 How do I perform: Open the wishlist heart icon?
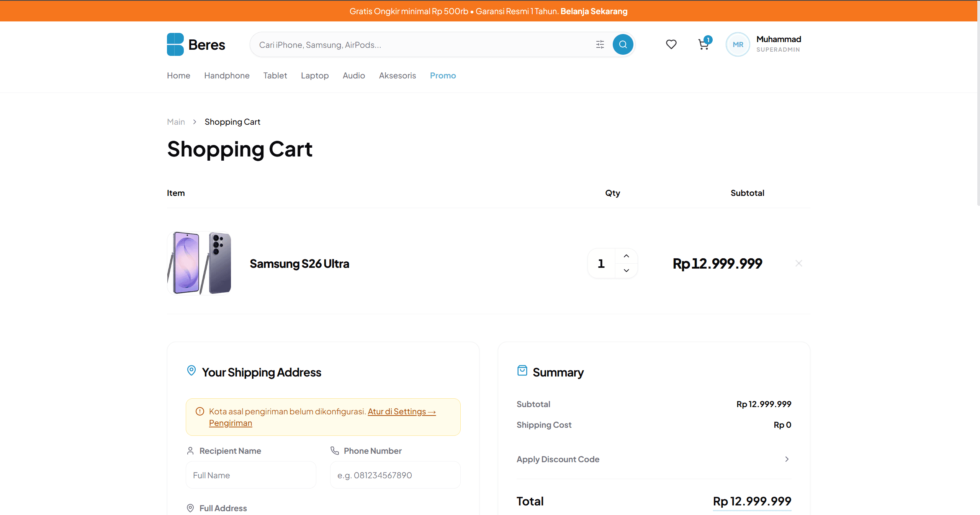pos(671,44)
